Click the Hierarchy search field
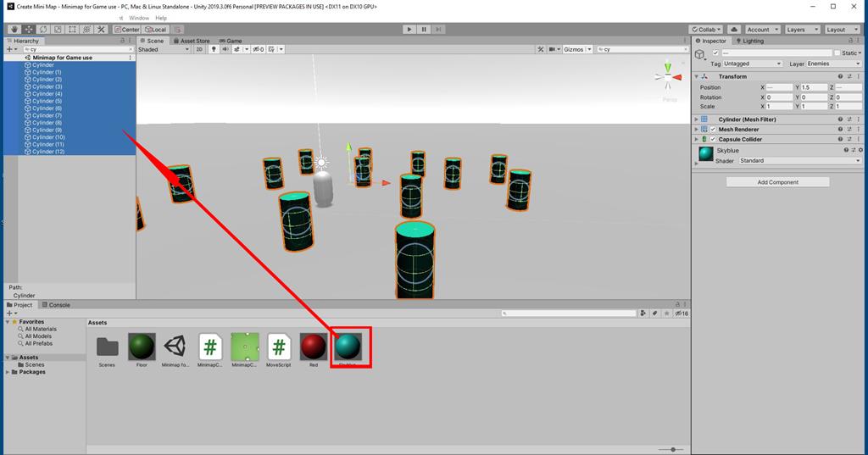The image size is (868, 455). pyautogui.click(x=77, y=49)
